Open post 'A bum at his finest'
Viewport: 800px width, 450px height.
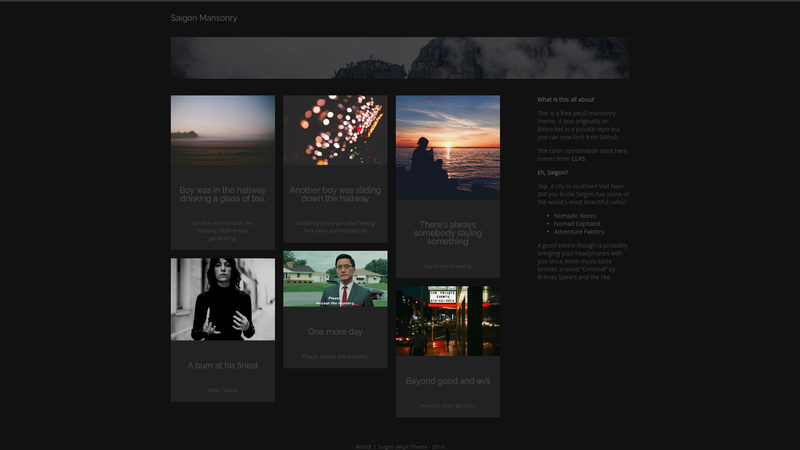pyautogui.click(x=223, y=365)
